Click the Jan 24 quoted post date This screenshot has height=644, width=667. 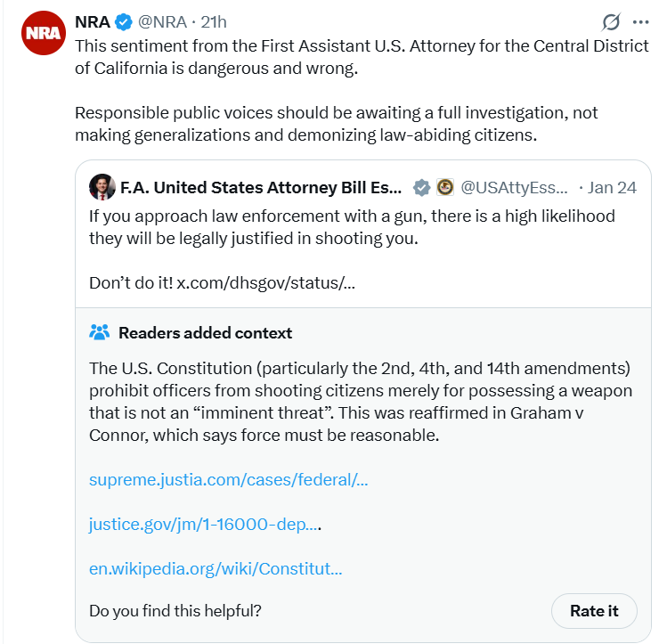(613, 187)
